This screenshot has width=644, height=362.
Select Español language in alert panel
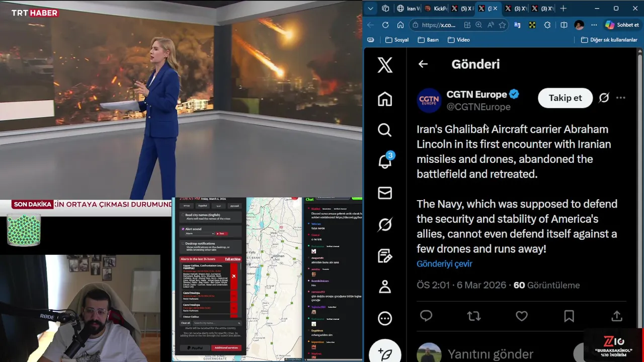point(203,206)
